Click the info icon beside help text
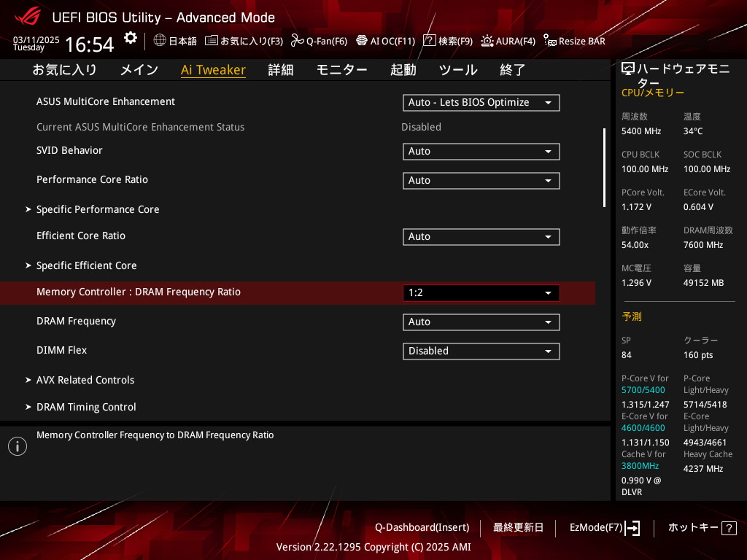747x560 pixels. [x=18, y=446]
